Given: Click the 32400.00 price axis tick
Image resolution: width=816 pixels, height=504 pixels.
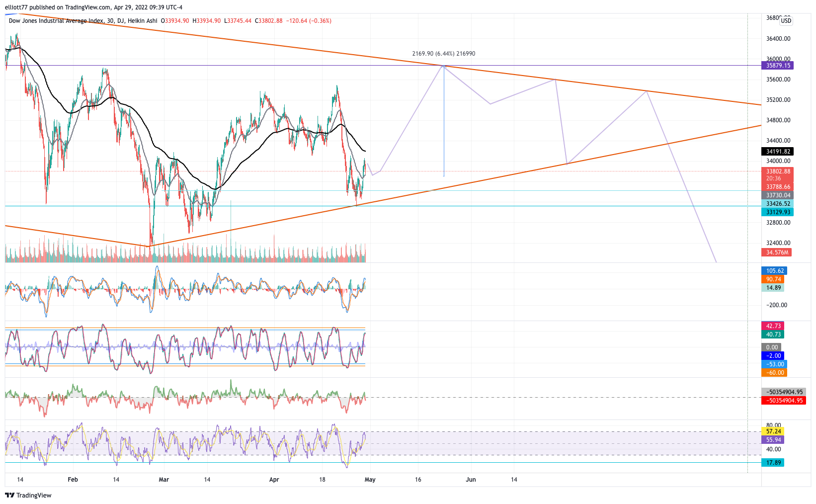Looking at the screenshot, I should coord(778,243).
